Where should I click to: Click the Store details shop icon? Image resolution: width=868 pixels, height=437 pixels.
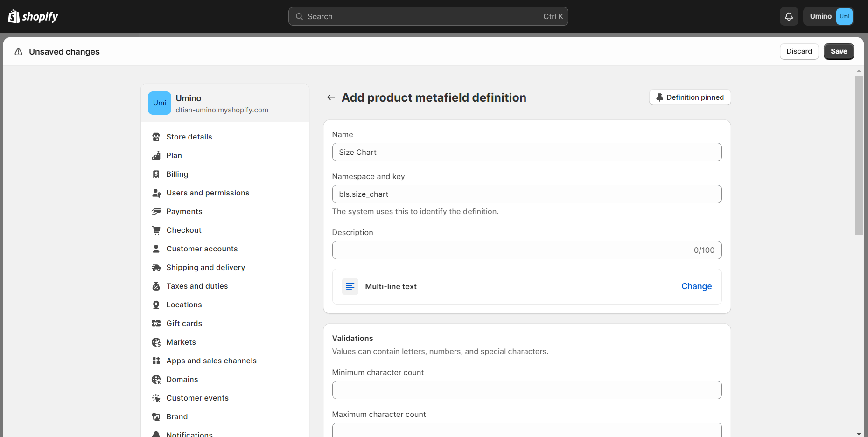156,137
